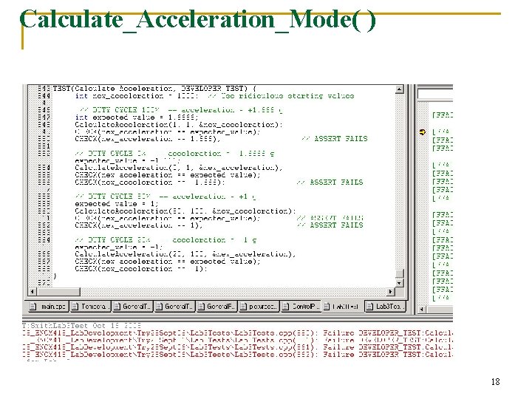Click the input box atop the right panel
532x399 pixels.
[x=435, y=94]
